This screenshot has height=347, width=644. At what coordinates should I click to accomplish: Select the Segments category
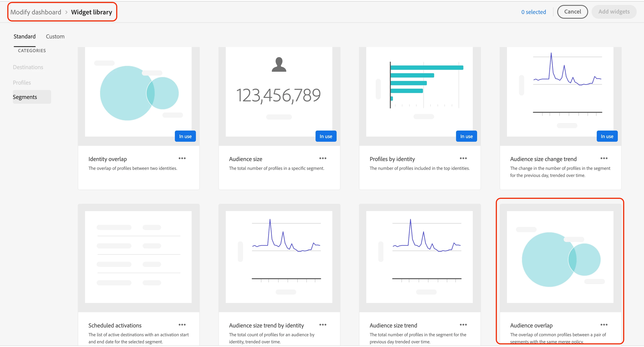pyautogui.click(x=25, y=97)
